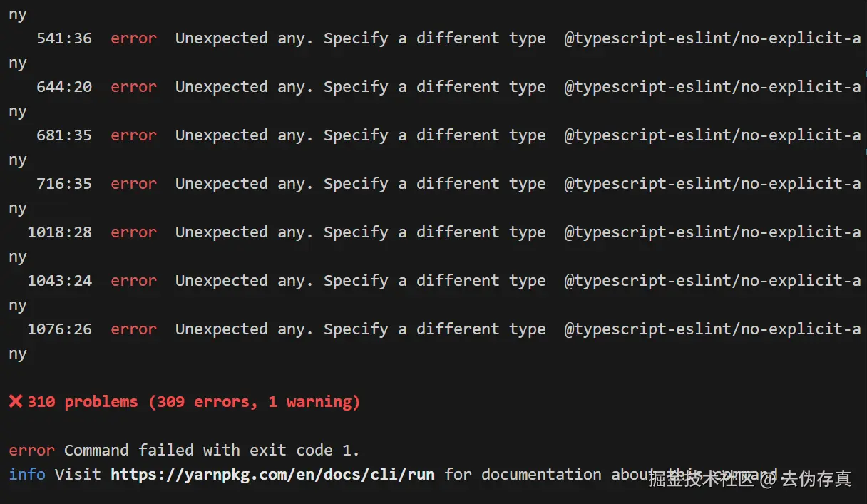867x504 pixels.
Task: Click the no-explicit-any rule on line 1076:26
Action: coord(712,329)
